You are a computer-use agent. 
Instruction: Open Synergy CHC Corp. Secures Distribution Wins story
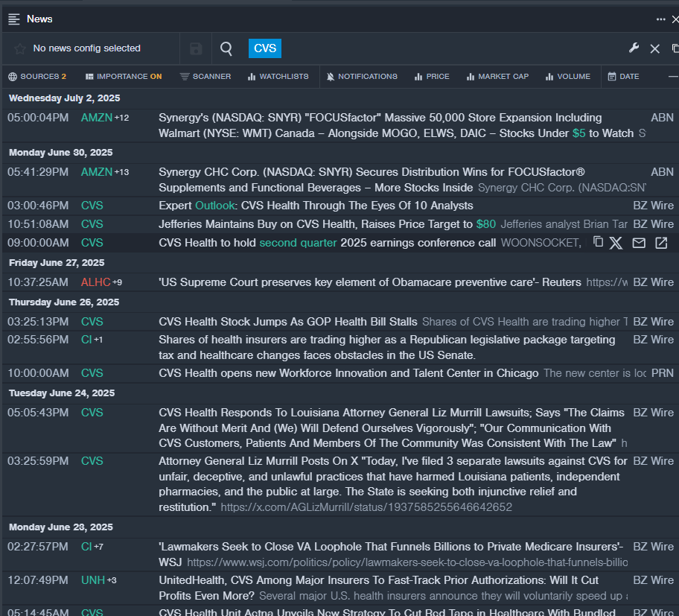[x=372, y=180]
